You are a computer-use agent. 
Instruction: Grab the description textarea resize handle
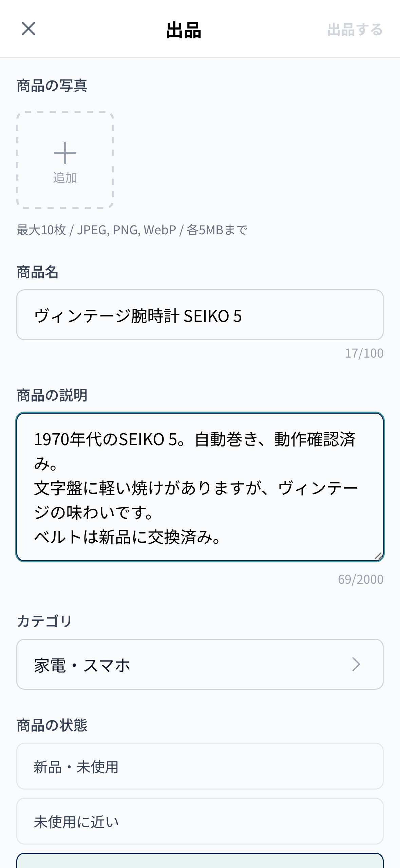coord(378,556)
